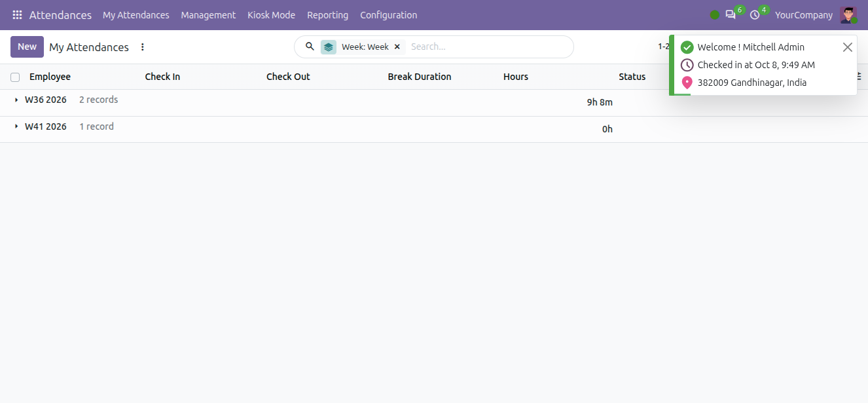Open the Reporting menu
The image size is (868, 403).
click(x=328, y=15)
